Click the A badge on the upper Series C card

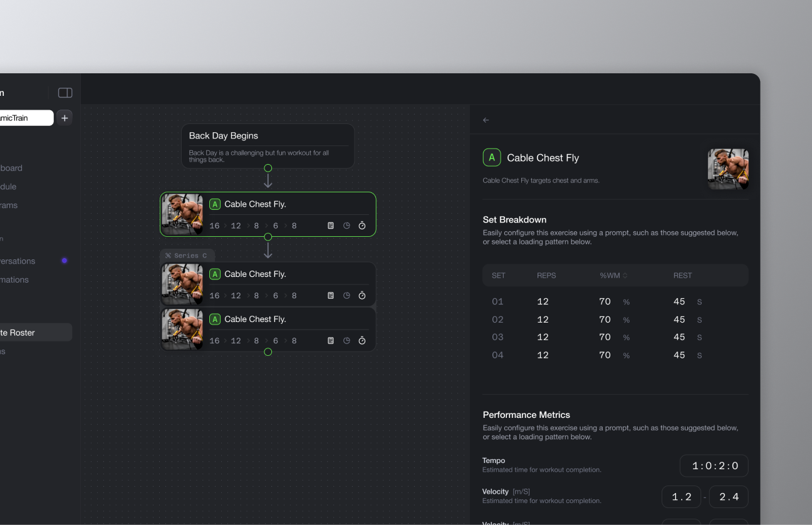click(215, 274)
